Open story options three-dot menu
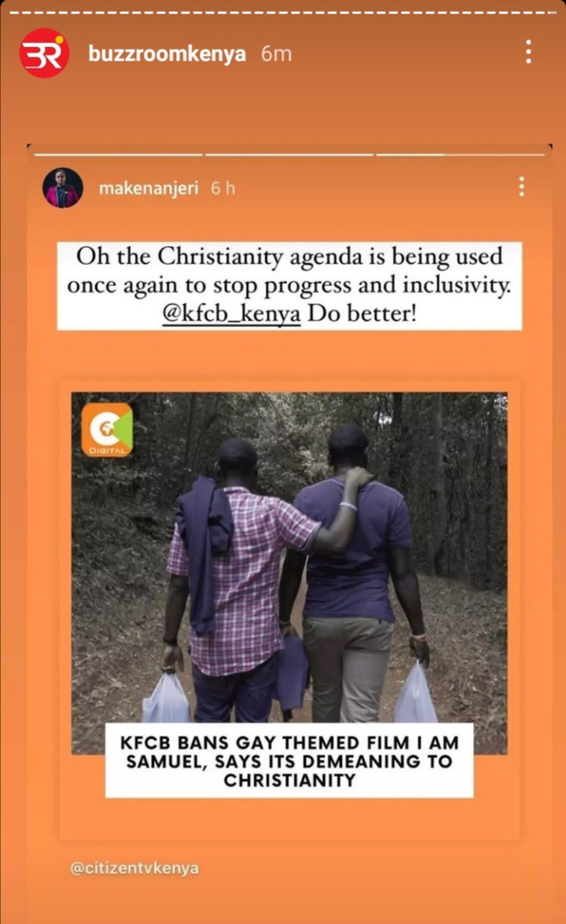566x924 pixels. click(x=528, y=52)
